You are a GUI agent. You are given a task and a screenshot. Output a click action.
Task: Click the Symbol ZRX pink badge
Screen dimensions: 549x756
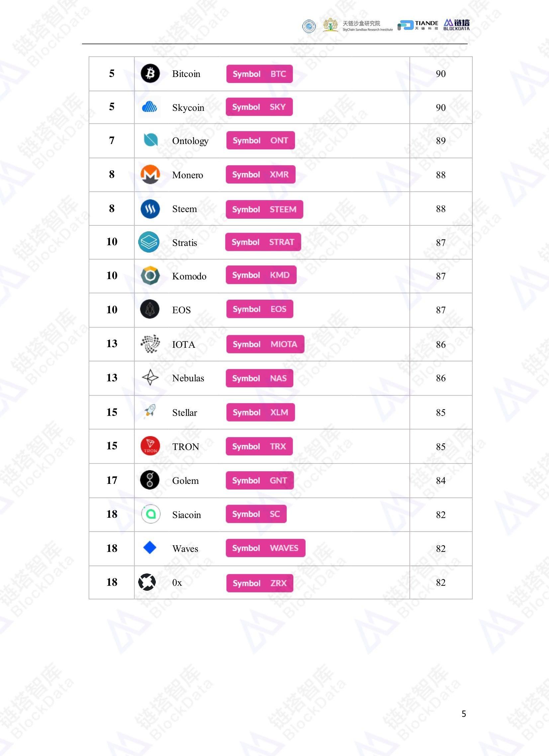pos(259,583)
